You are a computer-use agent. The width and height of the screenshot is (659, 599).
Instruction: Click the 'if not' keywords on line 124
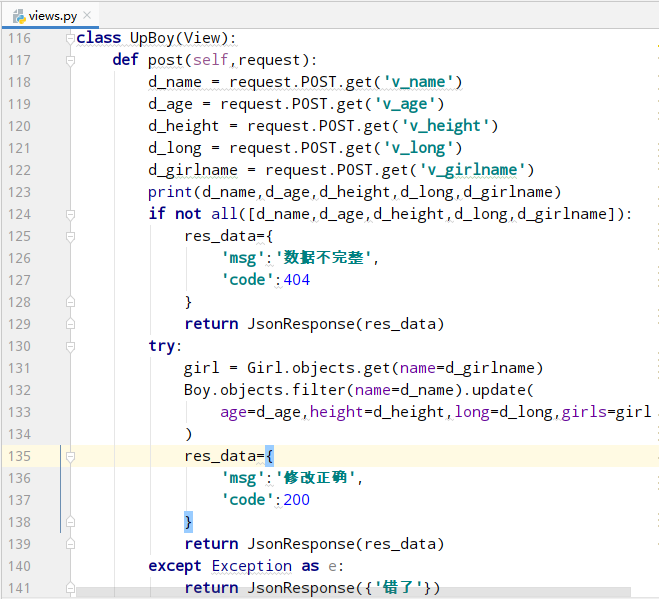[175, 214]
